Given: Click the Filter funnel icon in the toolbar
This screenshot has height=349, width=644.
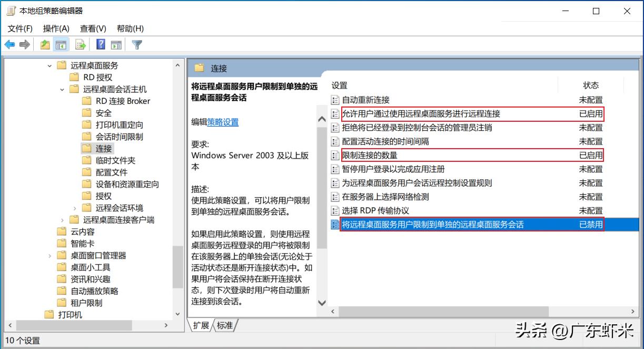Looking at the screenshot, I should point(137,44).
